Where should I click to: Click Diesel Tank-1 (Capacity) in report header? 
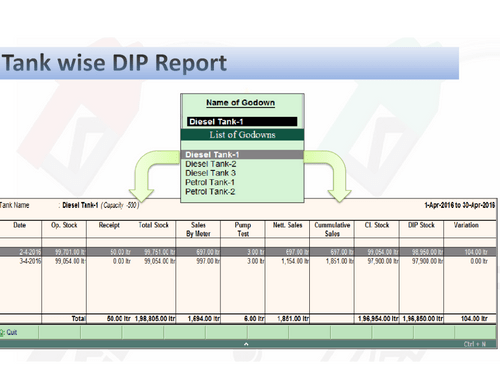click(101, 205)
